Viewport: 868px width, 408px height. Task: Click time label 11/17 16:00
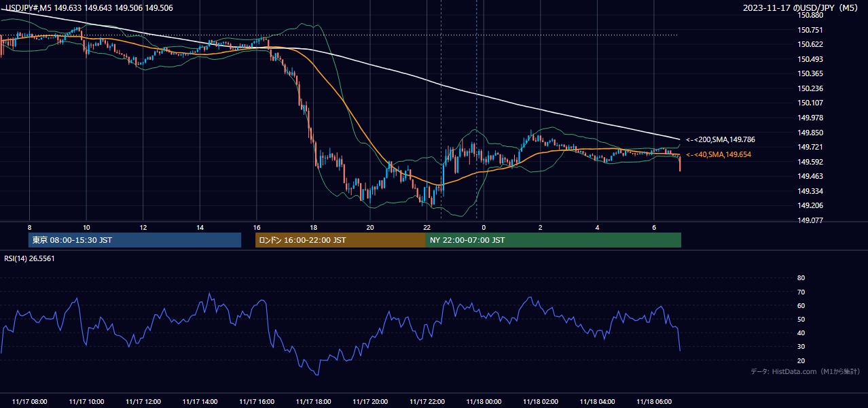pyautogui.click(x=257, y=402)
